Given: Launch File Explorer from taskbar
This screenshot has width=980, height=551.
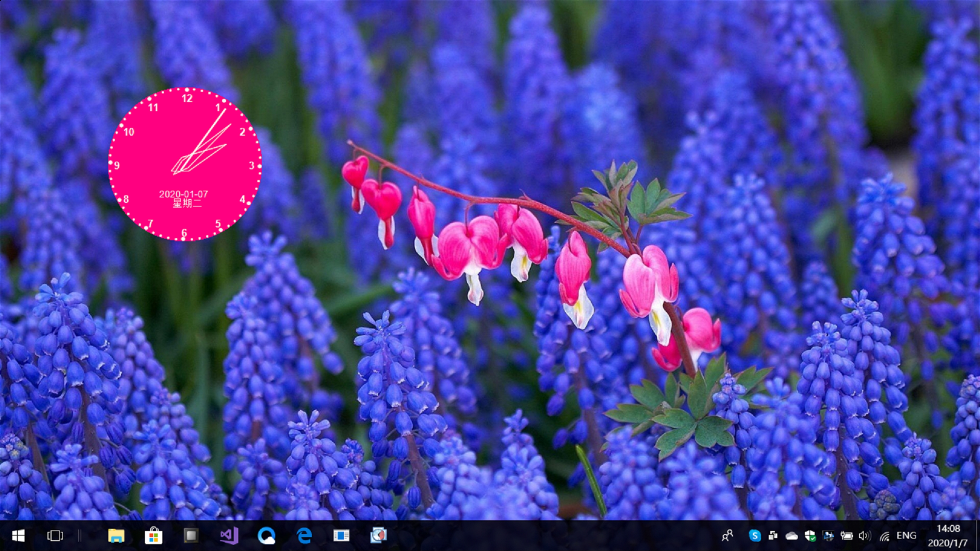Looking at the screenshot, I should 116,536.
